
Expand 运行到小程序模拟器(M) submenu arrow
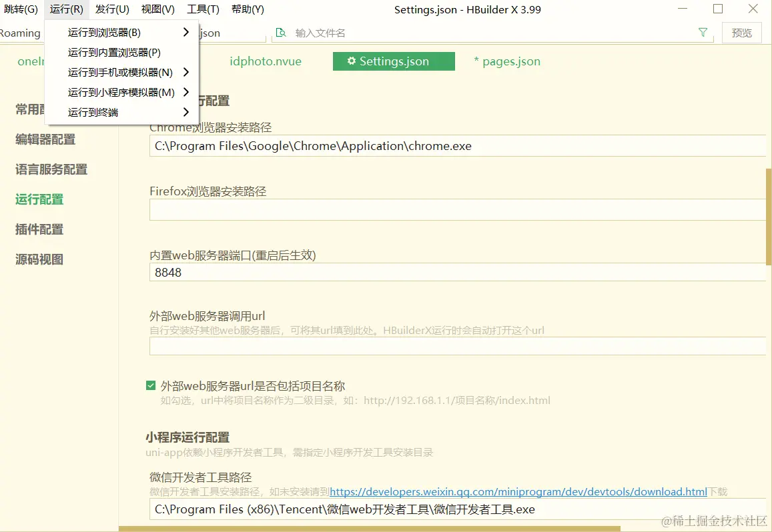coord(185,92)
